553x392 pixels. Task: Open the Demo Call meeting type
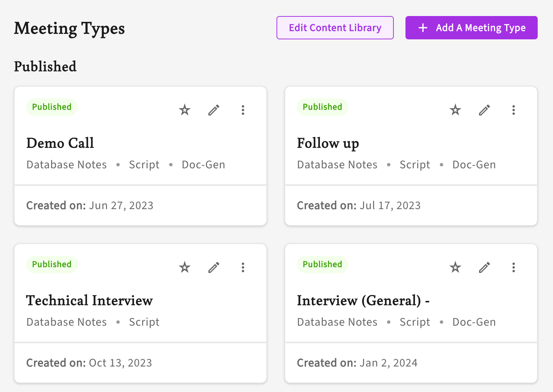click(60, 143)
